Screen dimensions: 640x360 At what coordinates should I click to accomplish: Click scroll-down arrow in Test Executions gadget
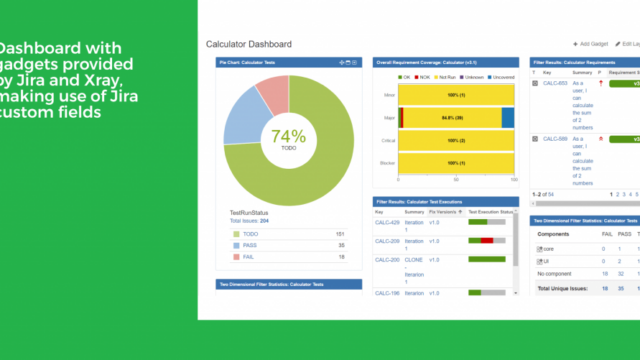click(516, 293)
